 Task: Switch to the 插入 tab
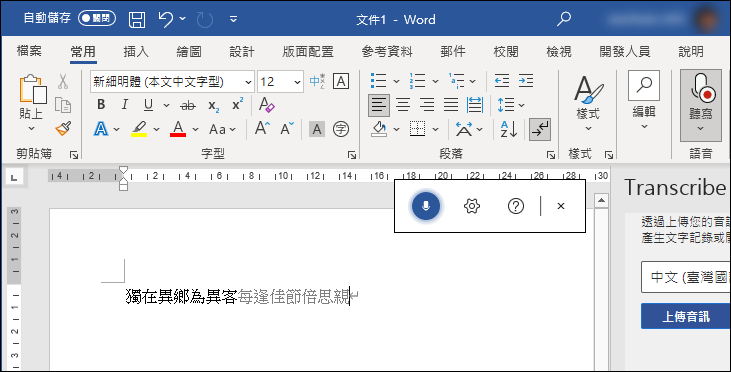(x=136, y=51)
